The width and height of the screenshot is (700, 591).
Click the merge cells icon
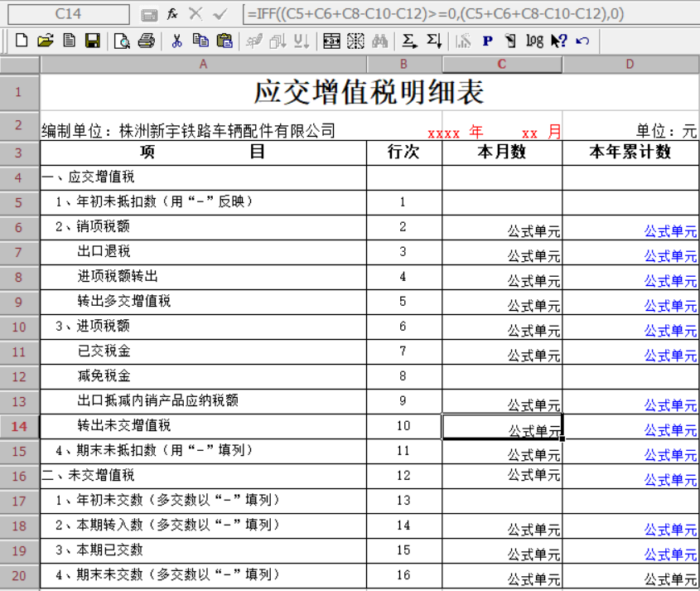coord(331,41)
